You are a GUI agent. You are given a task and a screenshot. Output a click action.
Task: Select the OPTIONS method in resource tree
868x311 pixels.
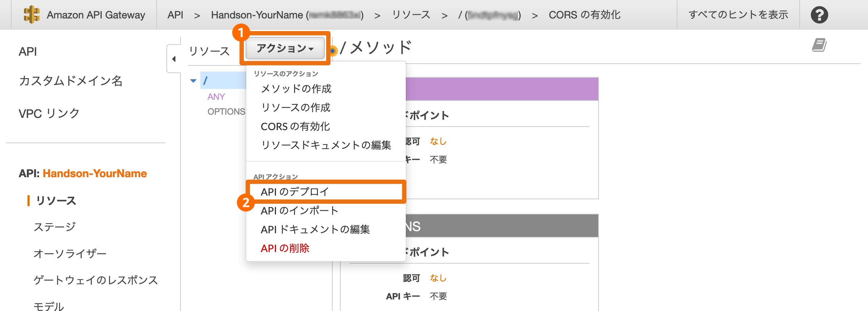pos(226,111)
